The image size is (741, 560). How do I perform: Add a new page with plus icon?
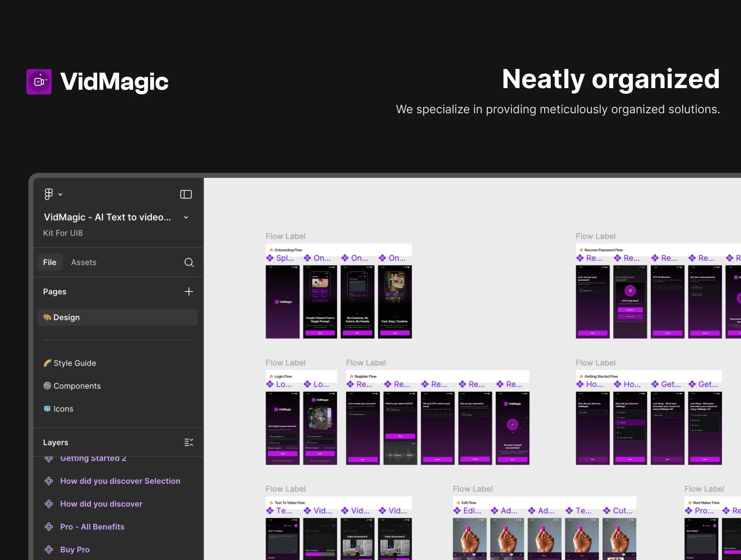coord(189,292)
